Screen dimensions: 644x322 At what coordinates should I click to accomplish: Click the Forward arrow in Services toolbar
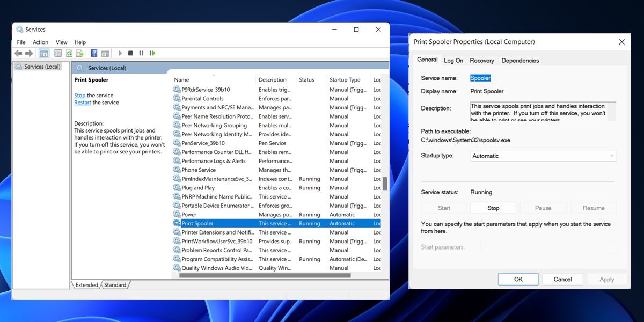pyautogui.click(x=29, y=53)
